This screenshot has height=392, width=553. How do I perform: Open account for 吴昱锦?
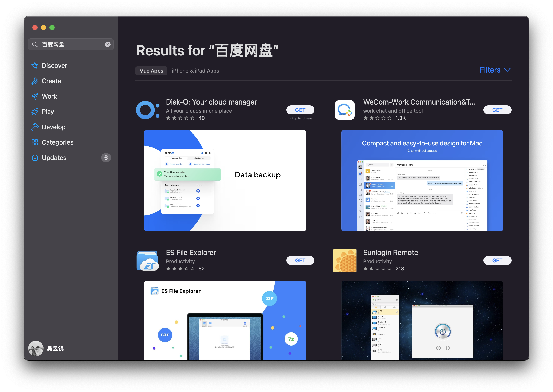tap(55, 348)
